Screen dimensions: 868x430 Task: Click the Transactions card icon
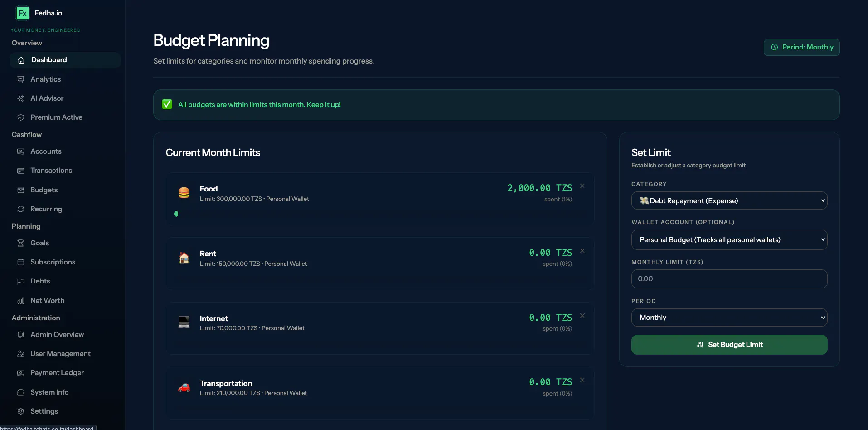21,171
